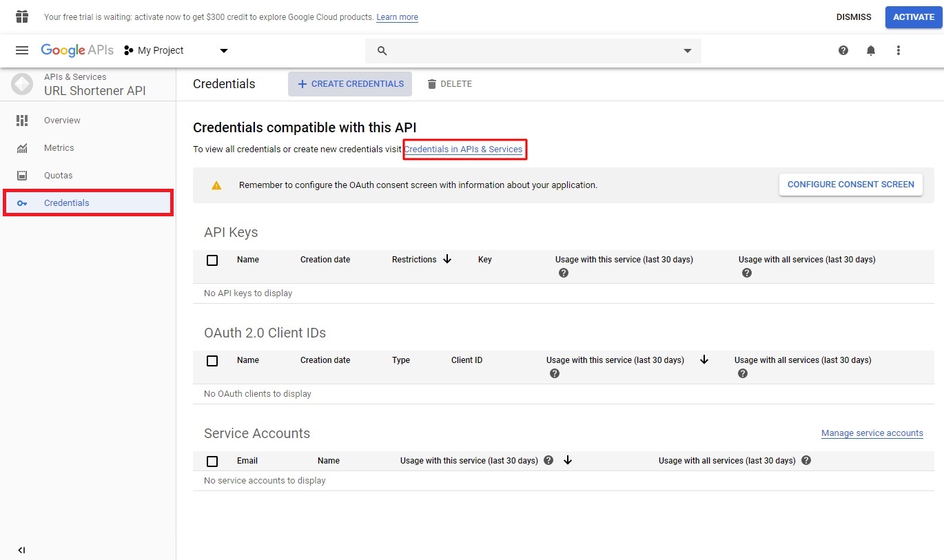Expand the search bar dropdown arrow
The image size is (944, 560).
coord(687,51)
